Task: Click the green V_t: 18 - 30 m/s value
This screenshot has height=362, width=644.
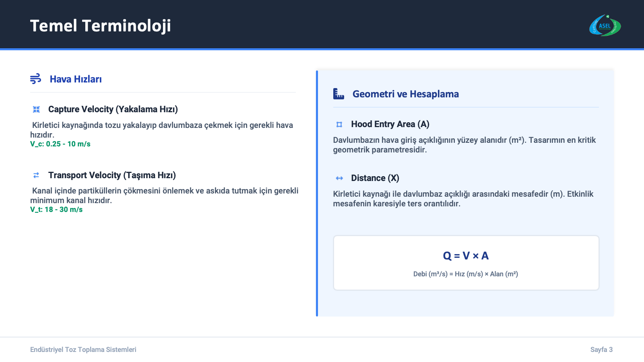Action: (56, 210)
